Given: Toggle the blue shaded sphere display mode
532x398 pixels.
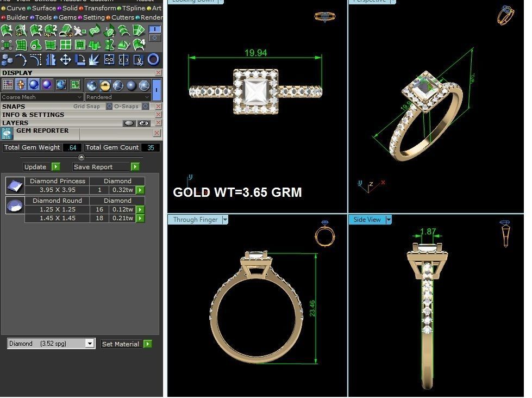Looking at the screenshot, I should point(34,85).
